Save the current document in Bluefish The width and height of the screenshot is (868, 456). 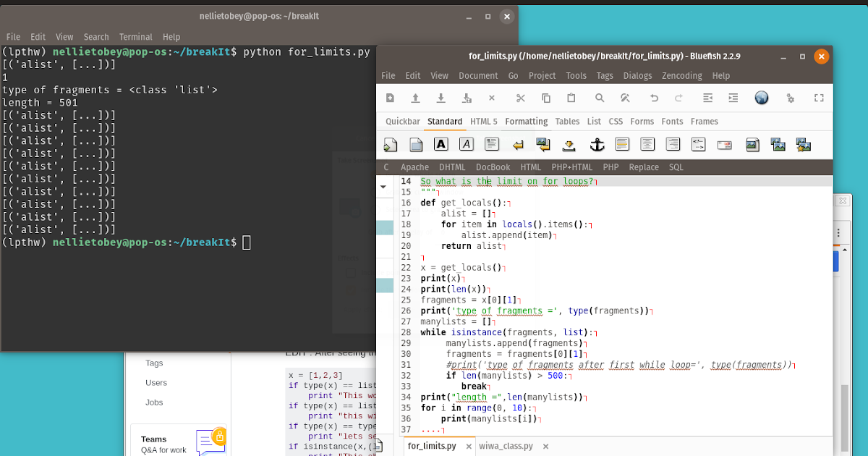pos(441,98)
